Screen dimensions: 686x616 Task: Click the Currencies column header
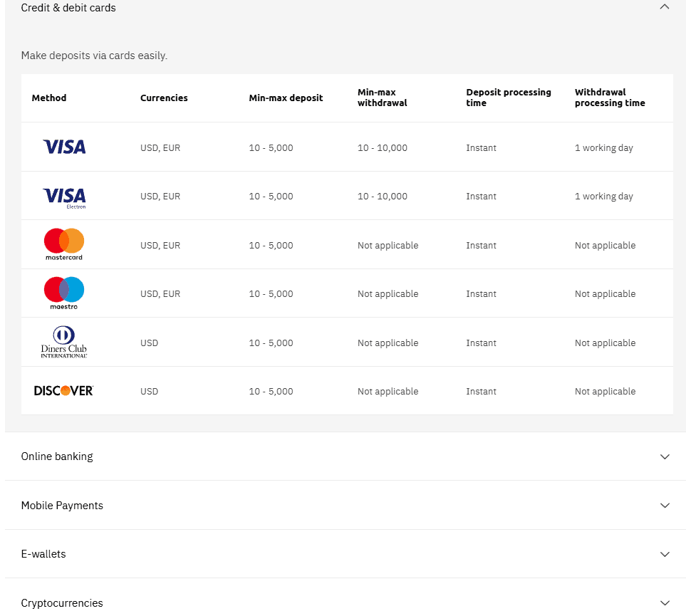click(x=164, y=98)
